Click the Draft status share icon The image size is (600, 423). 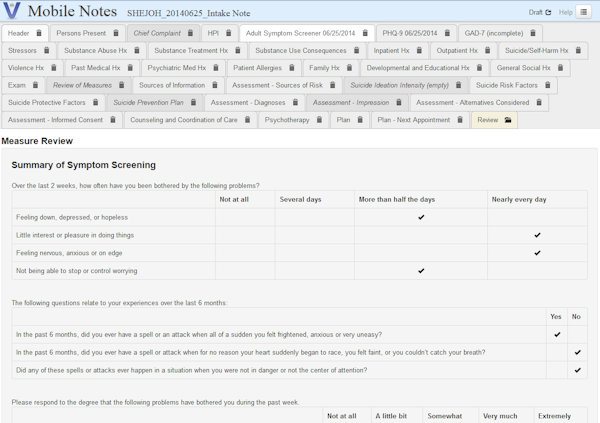tap(548, 12)
